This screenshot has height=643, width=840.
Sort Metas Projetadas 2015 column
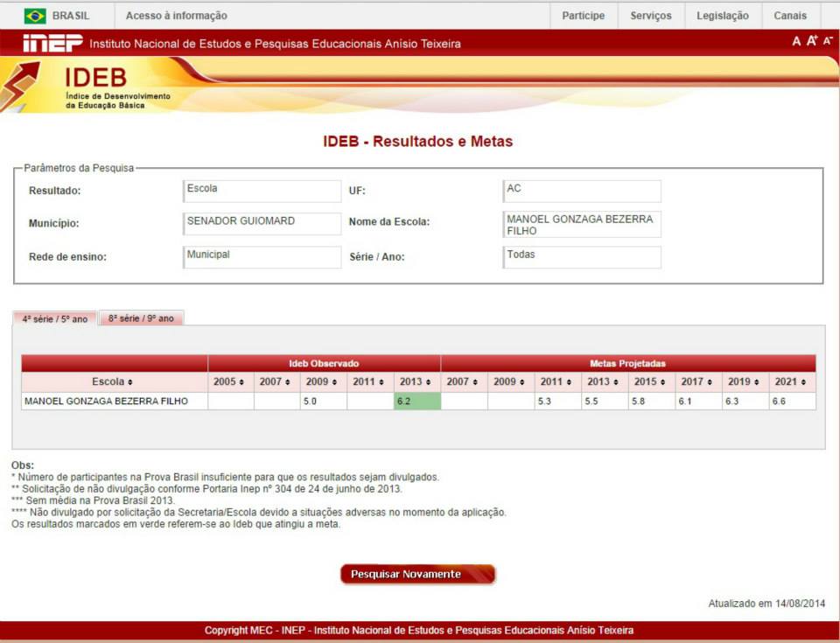click(662, 382)
